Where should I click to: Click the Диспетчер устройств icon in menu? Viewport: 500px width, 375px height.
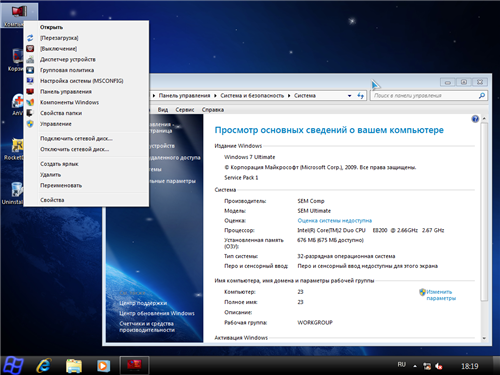click(x=30, y=59)
